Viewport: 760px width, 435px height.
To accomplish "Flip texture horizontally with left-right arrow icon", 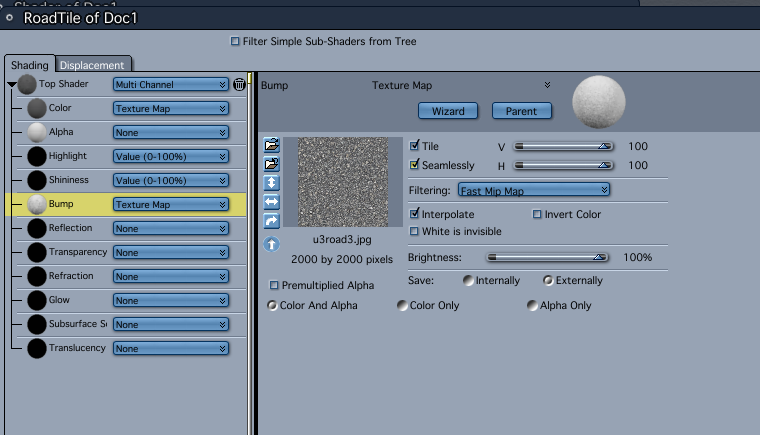I will click(x=271, y=202).
